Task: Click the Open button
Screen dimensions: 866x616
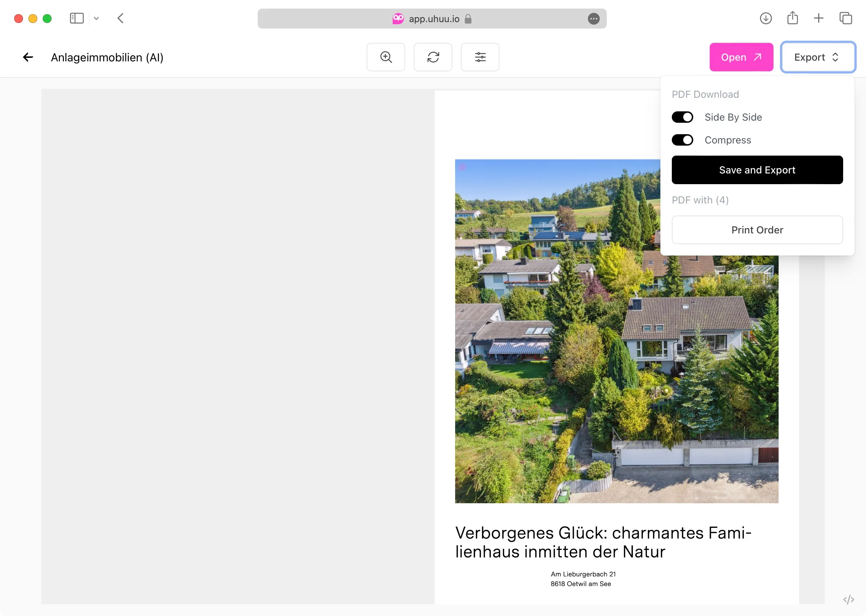Action: tap(741, 57)
